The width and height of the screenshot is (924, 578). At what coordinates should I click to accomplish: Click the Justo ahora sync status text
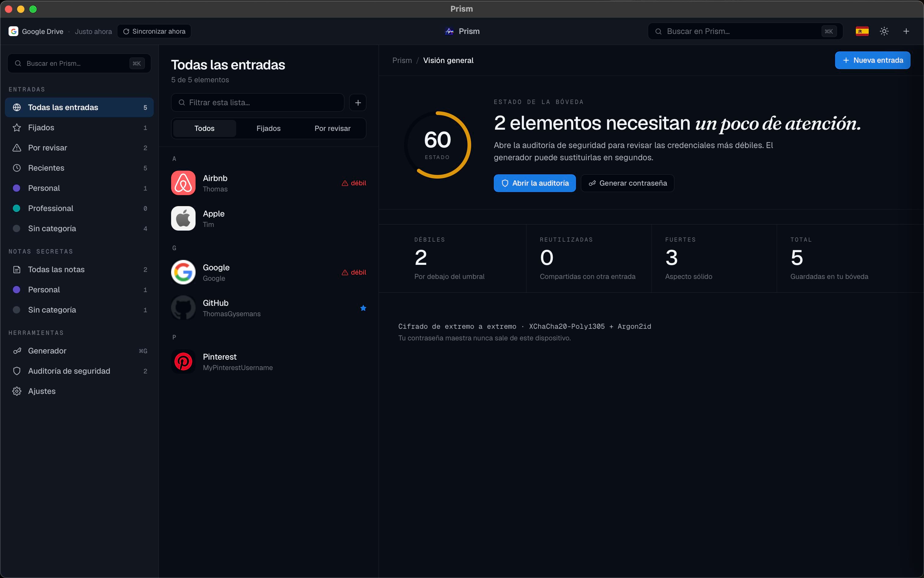93,31
